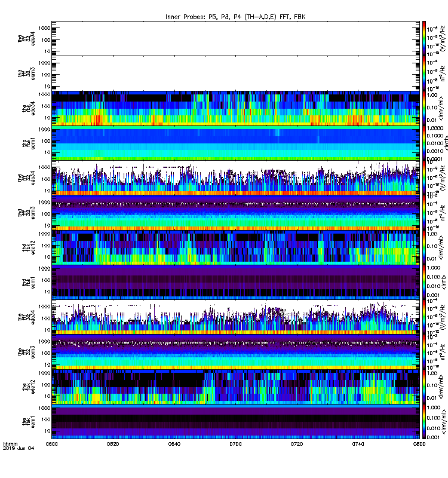448x478 pixels.
Task: Click the 10 y-axis tick of thd fbk edc12
Action: (x=47, y=257)
